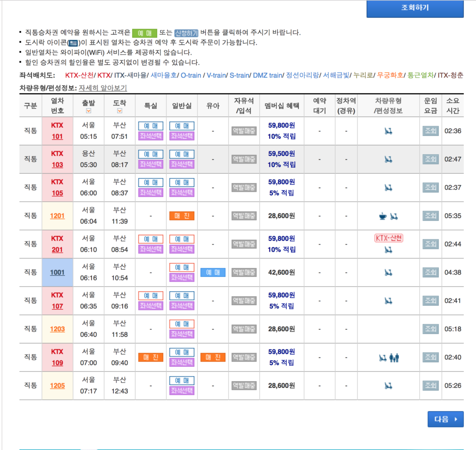The image size is (476, 450).
Task: Open 무궁화호 seat map link
Action: pyautogui.click(x=390, y=75)
